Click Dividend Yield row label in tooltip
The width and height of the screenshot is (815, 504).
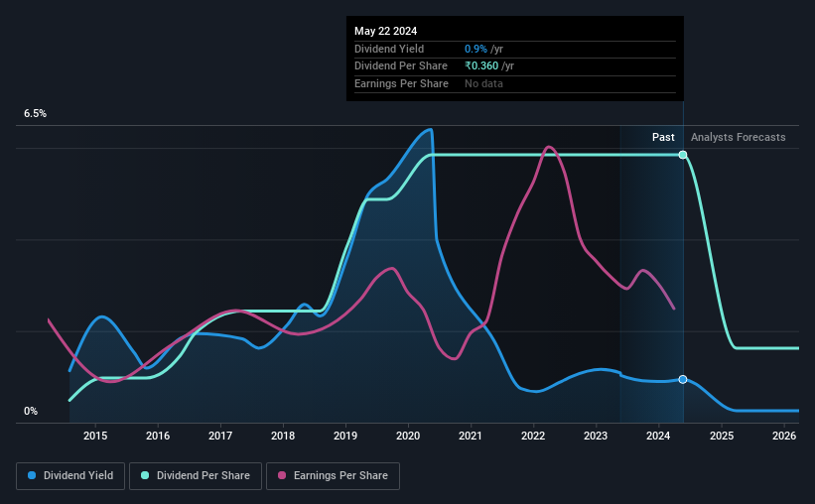coord(389,49)
